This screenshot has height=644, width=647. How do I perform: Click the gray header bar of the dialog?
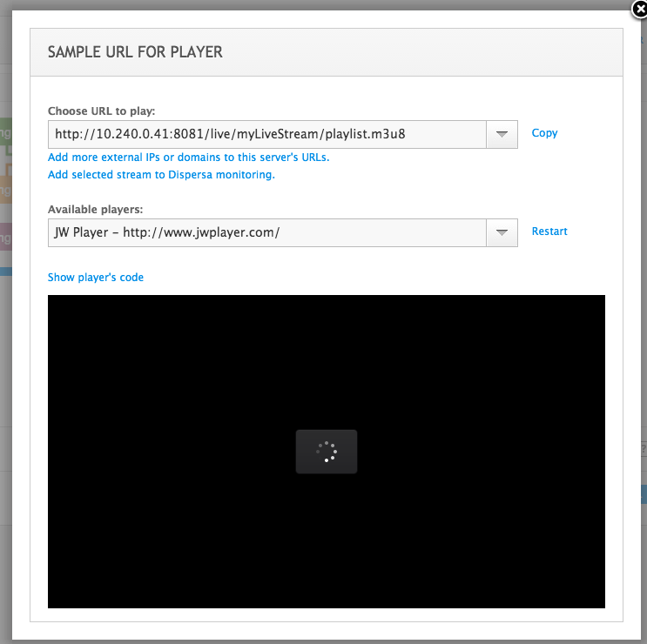pos(418,52)
